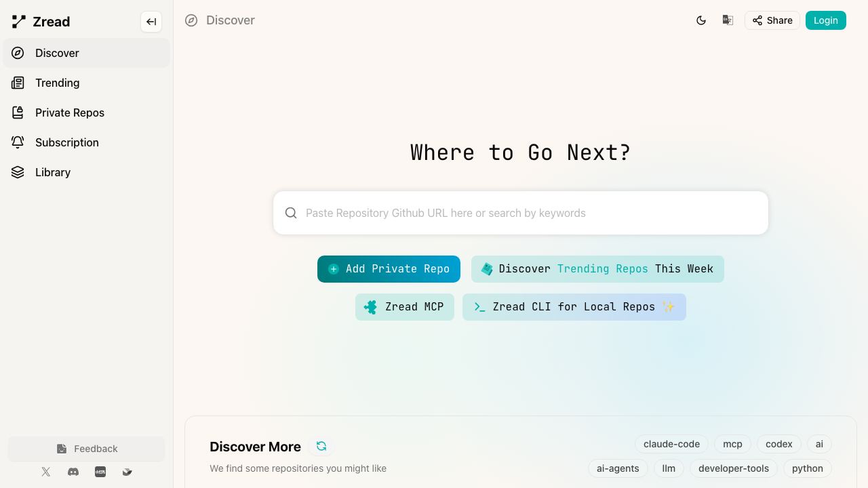Select the claude-code tag
Image resolution: width=868 pixels, height=488 pixels.
pyautogui.click(x=671, y=444)
